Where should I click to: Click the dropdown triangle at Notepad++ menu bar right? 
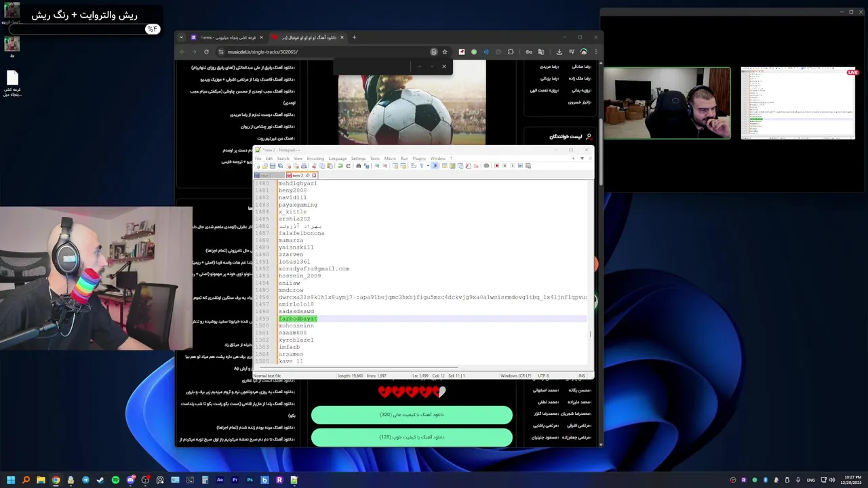coord(582,159)
